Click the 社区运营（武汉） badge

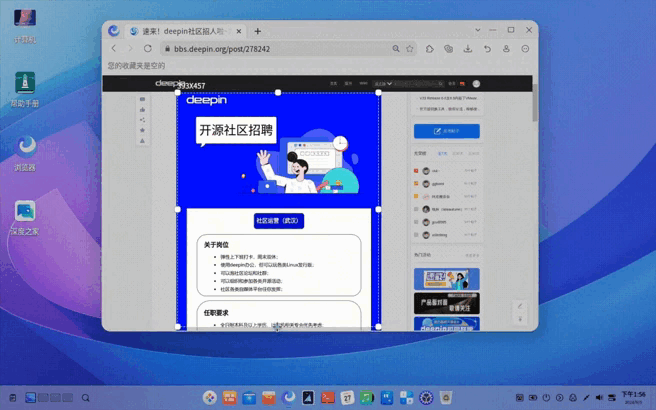(x=279, y=220)
